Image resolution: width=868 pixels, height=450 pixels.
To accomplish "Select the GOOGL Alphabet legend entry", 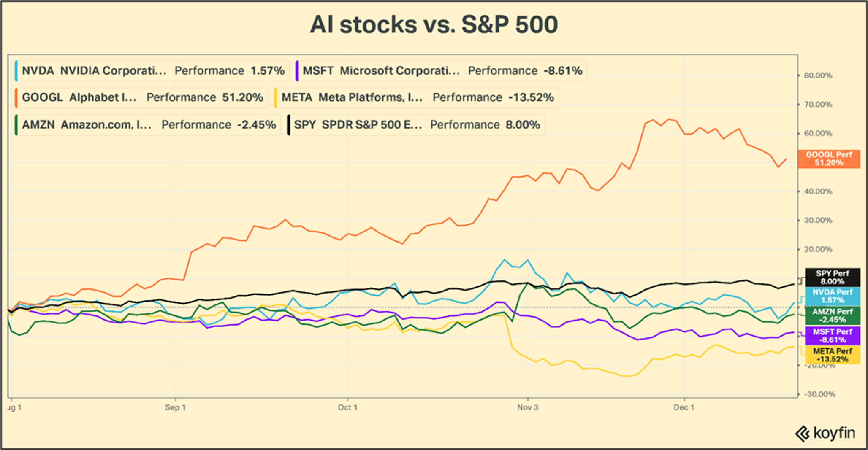I will [x=142, y=97].
